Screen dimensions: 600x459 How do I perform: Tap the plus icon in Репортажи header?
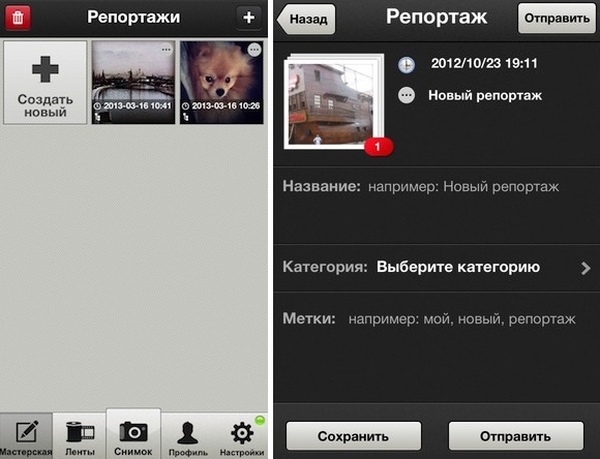click(249, 17)
